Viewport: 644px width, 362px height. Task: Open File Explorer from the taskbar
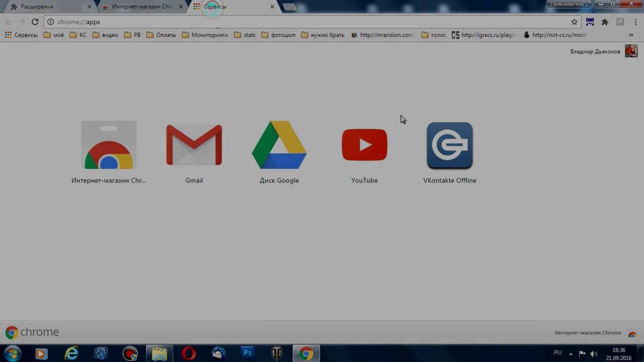coord(159,353)
